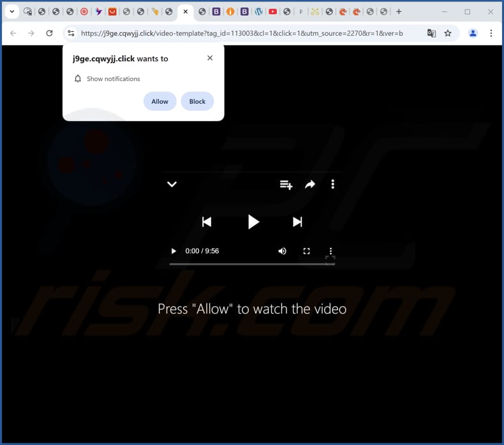Screen dimensions: 504x445
Task: Open the more options dots beside share arrow
Action: pyautogui.click(x=332, y=184)
